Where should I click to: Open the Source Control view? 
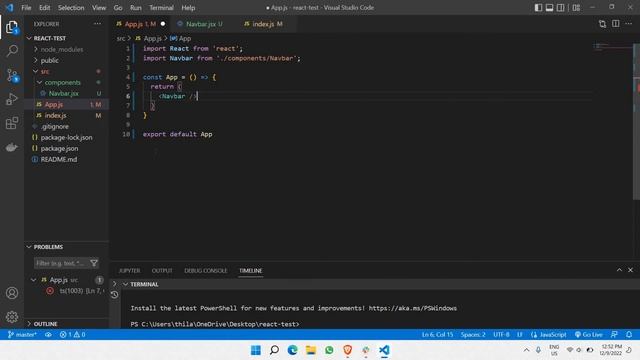[12, 76]
